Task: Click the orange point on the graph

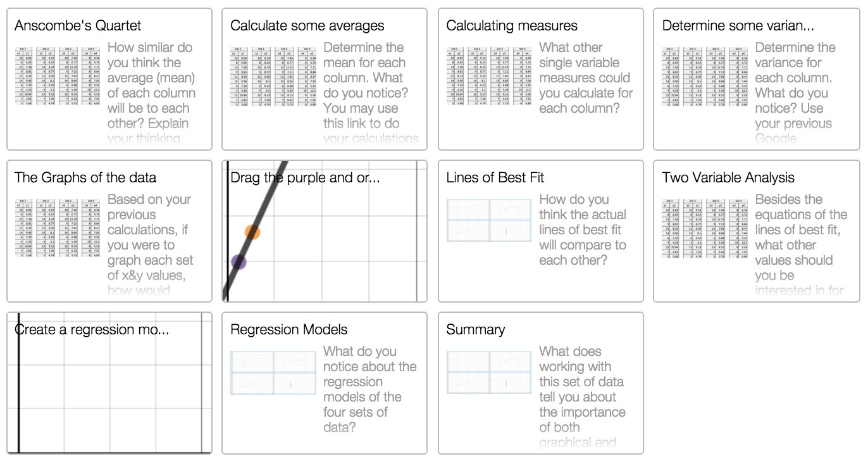Action: [252, 232]
